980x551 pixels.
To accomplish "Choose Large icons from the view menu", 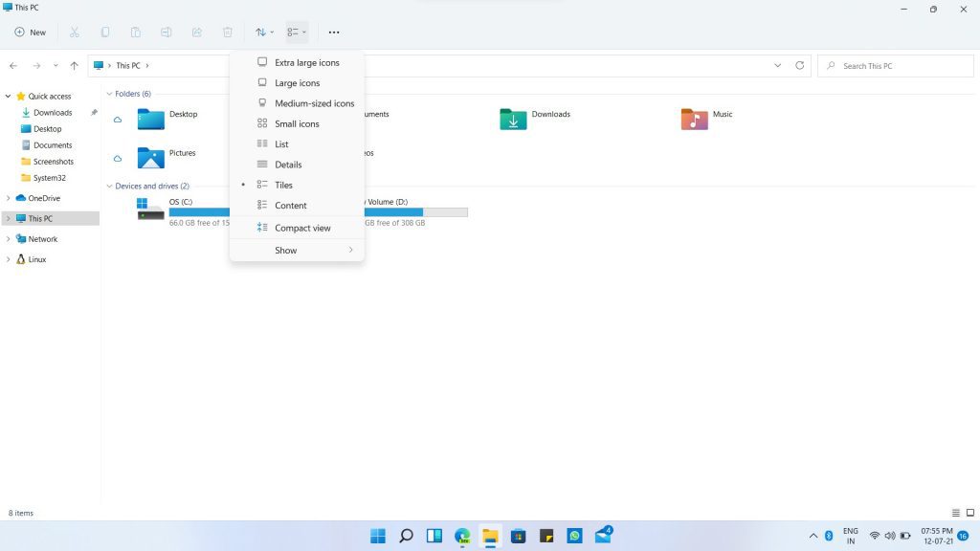I will (298, 82).
